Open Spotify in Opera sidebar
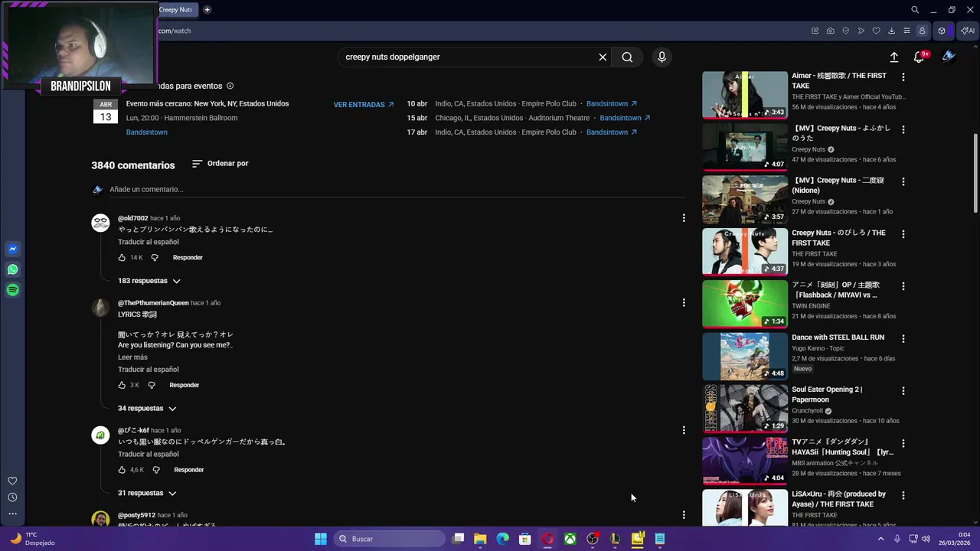Image resolution: width=980 pixels, height=551 pixels. 13,290
